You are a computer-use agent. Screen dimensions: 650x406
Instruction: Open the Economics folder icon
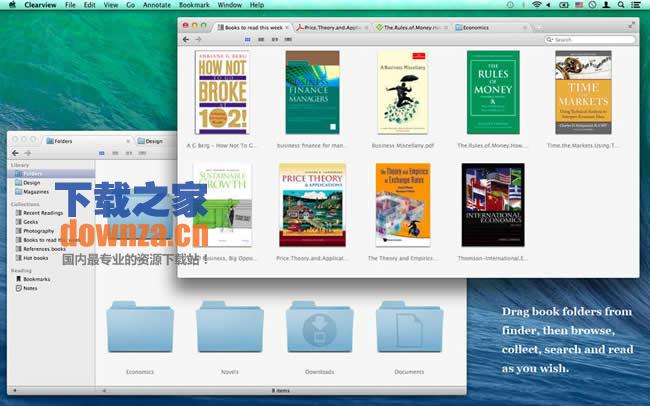pyautogui.click(x=140, y=327)
